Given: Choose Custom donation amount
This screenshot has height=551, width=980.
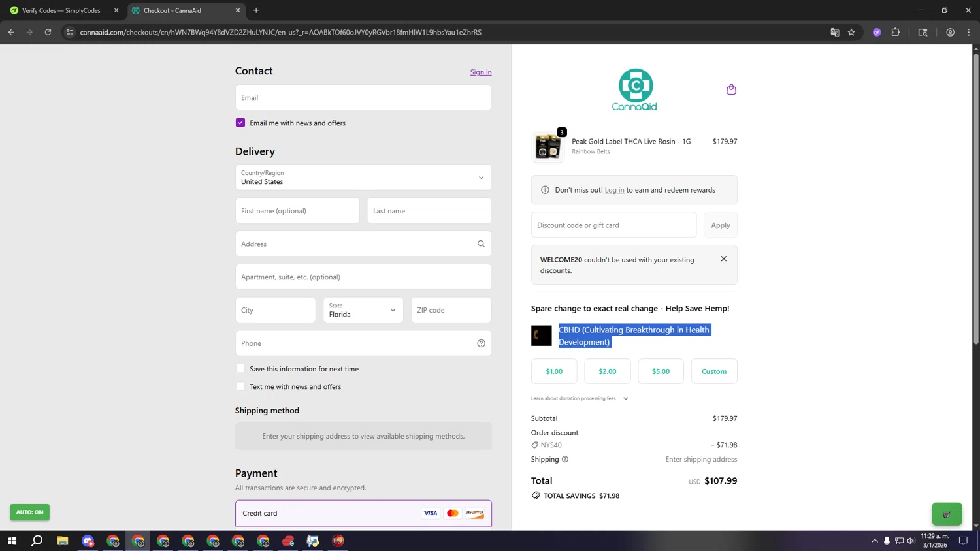Looking at the screenshot, I should click(714, 371).
